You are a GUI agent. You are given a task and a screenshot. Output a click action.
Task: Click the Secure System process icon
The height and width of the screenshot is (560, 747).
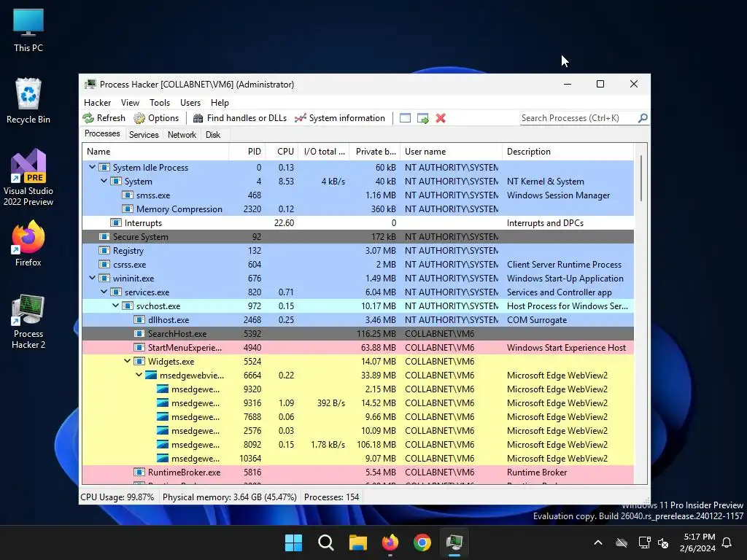click(x=104, y=236)
